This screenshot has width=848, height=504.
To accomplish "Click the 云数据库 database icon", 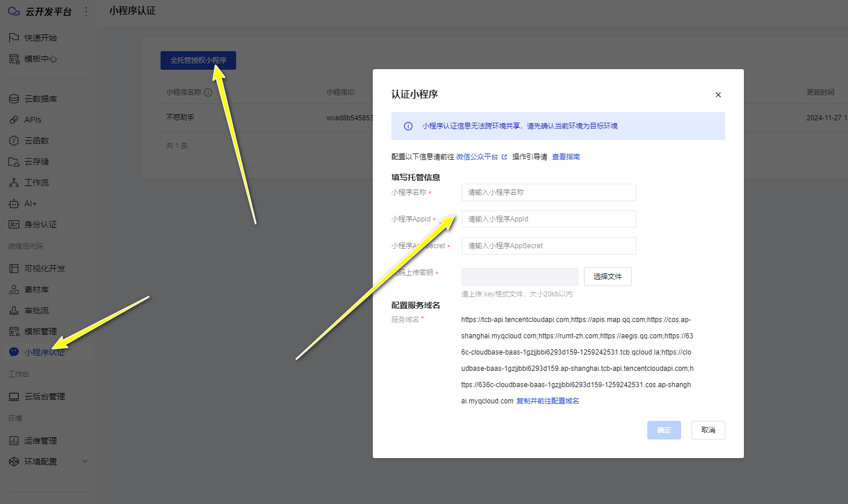I will [14, 99].
